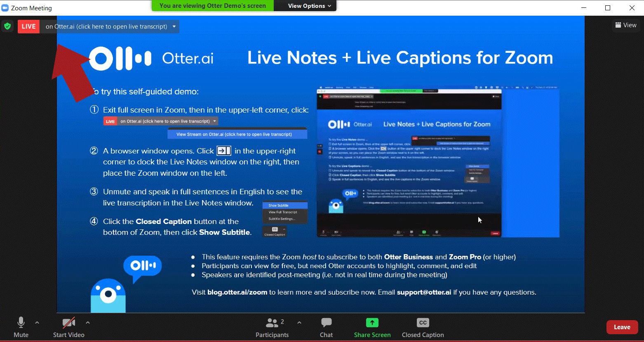This screenshot has height=342, width=644.
Task: Click 'You are viewing Otter Demo's screen' banner
Action: tap(212, 6)
